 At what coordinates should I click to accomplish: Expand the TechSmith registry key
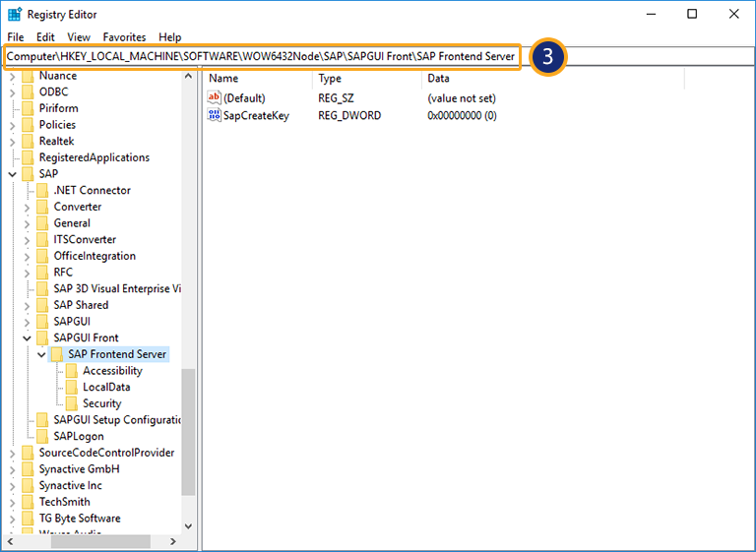pyautogui.click(x=12, y=502)
